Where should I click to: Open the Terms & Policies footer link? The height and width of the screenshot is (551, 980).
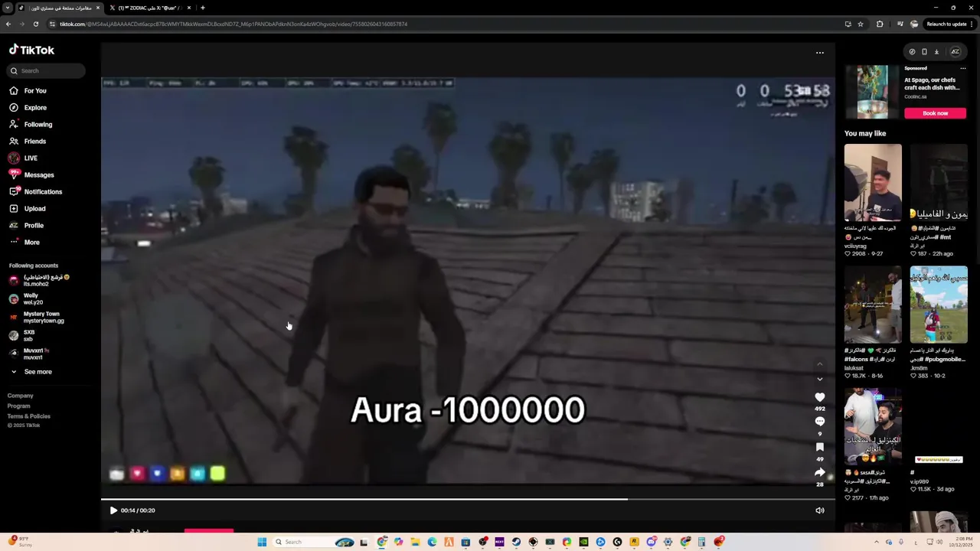pyautogui.click(x=29, y=416)
